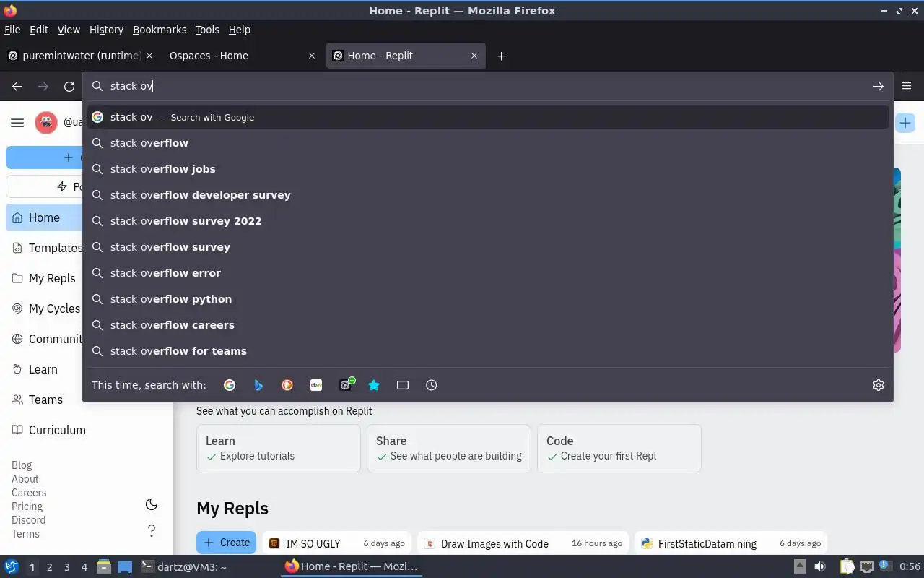Viewport: 924px width, 578px height.
Task: Open the Bookmarks menu
Action: click(160, 30)
